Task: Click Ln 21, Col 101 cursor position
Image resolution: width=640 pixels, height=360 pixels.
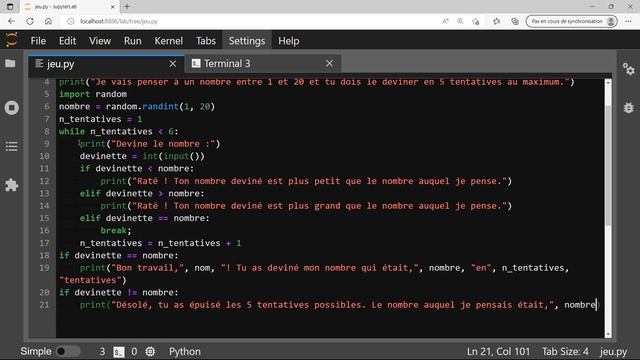Action: 498,351
